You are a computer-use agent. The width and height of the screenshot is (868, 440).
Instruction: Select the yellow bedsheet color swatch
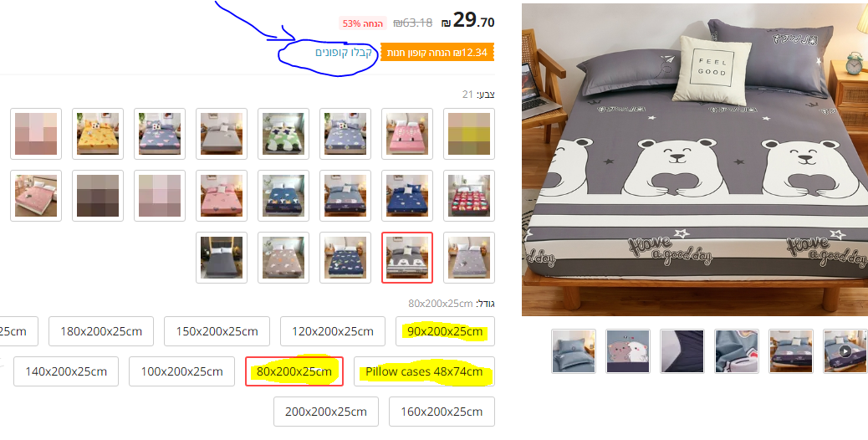pos(98,134)
